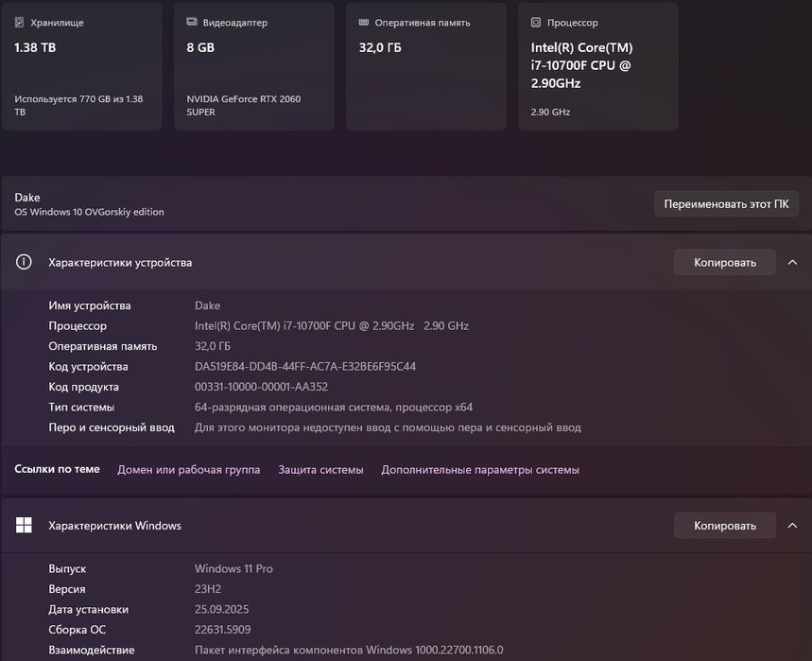Select the 64-разрядная операционная система value
This screenshot has height=661, width=812.
click(x=334, y=407)
